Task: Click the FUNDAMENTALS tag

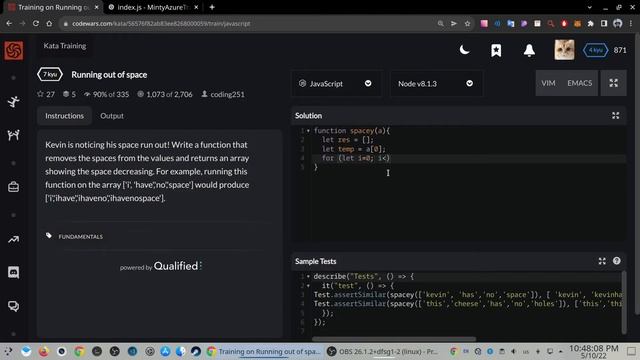Action: tap(80, 237)
